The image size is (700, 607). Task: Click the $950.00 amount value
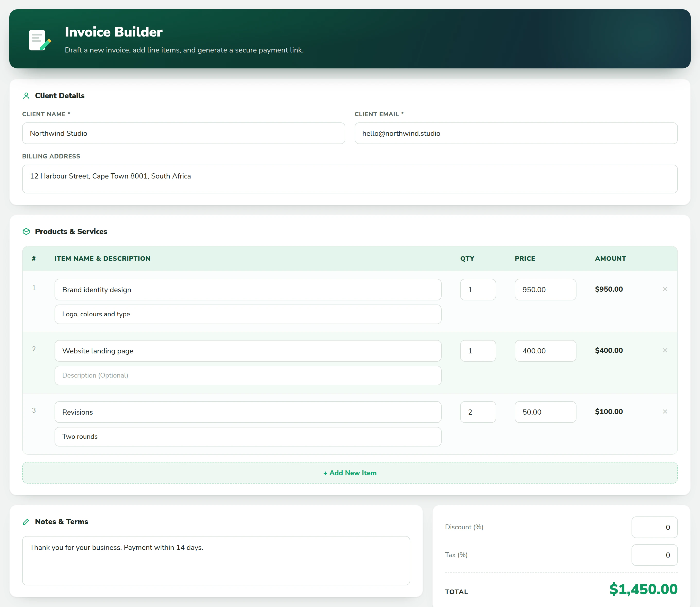[x=609, y=289]
